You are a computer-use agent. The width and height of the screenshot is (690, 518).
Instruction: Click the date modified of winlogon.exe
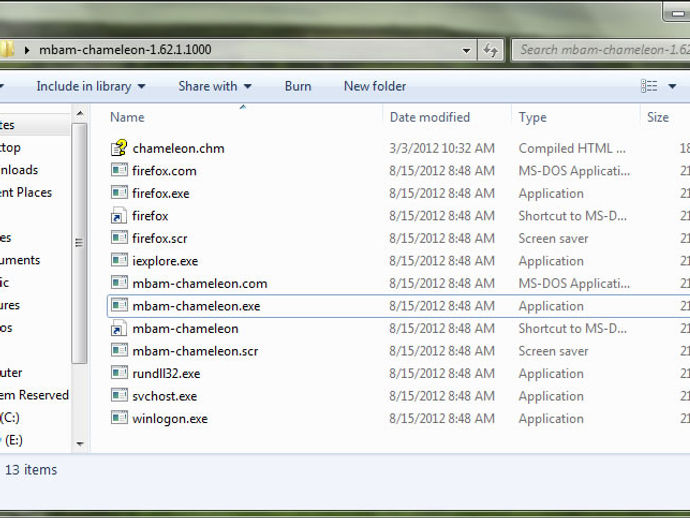click(442, 418)
